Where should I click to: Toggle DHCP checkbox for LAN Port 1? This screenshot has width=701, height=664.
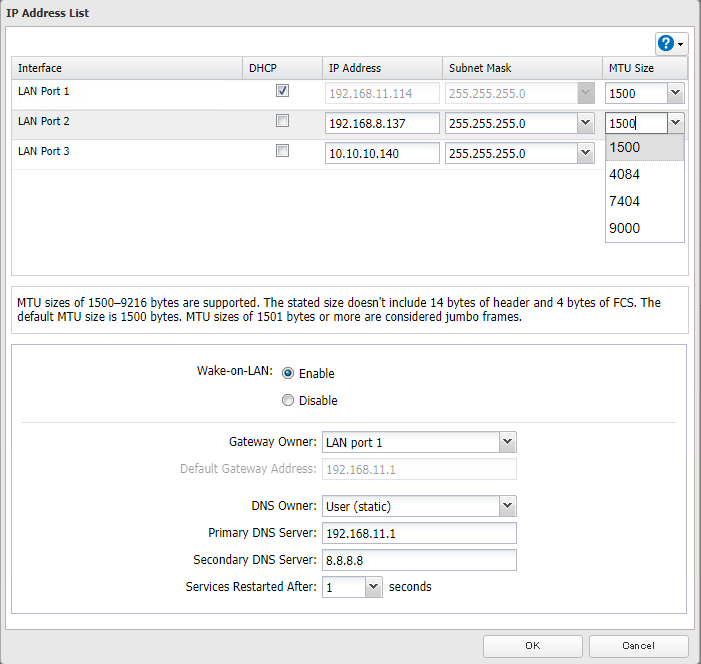click(x=283, y=91)
